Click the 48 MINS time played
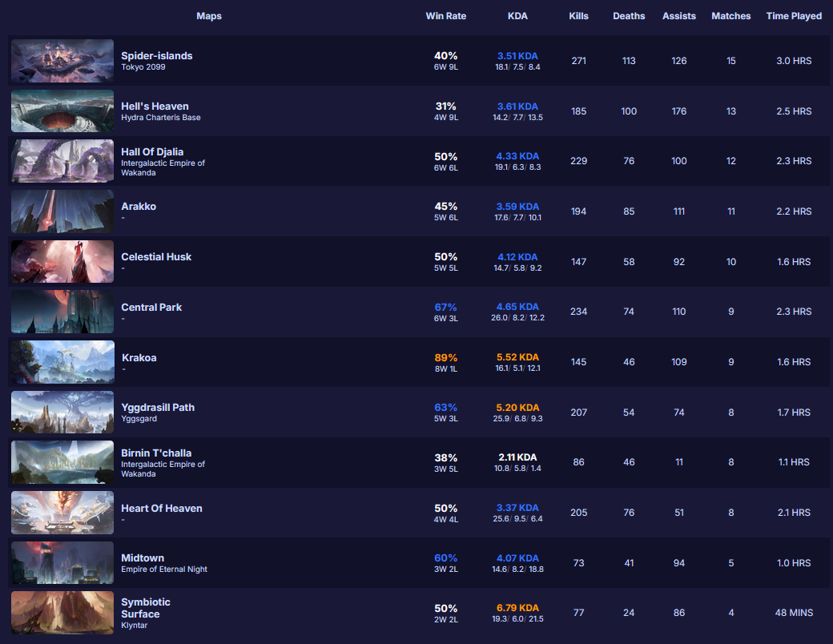 point(794,613)
